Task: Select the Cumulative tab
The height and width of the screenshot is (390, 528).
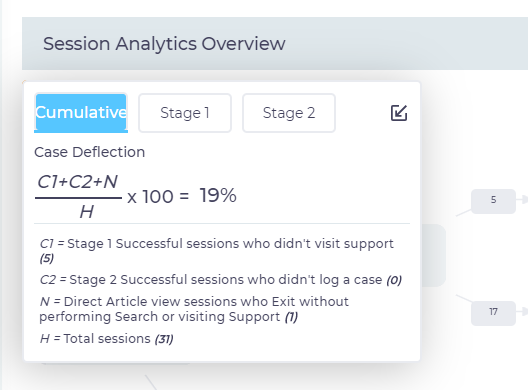Action: coord(81,112)
